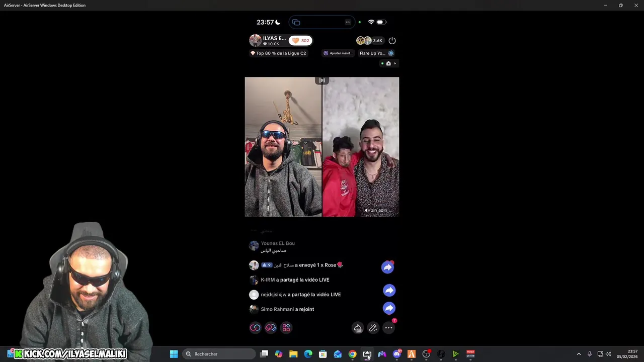Select the guest's right video panel

point(361,147)
